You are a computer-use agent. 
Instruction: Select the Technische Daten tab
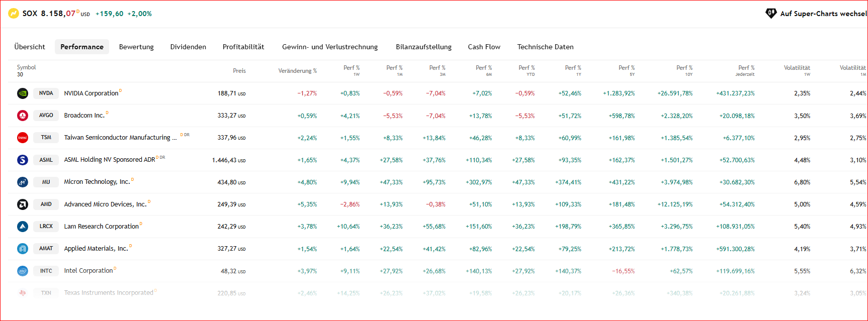pyautogui.click(x=545, y=47)
